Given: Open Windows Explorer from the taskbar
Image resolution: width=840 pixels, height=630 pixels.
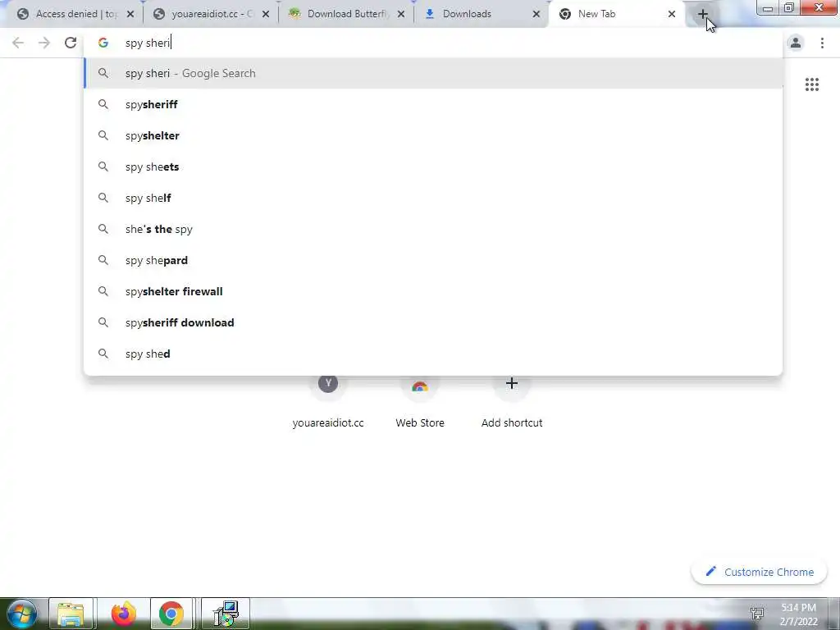Looking at the screenshot, I should pos(71,614).
